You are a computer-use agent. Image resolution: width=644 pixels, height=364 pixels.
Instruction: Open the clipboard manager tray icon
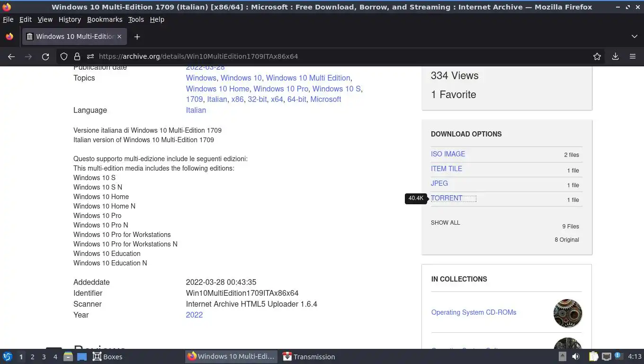(x=594, y=357)
